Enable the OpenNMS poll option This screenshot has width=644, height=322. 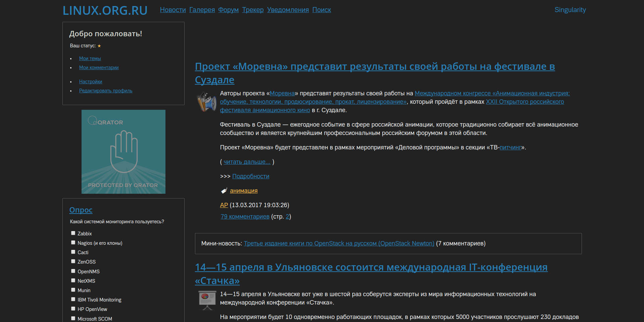click(73, 271)
